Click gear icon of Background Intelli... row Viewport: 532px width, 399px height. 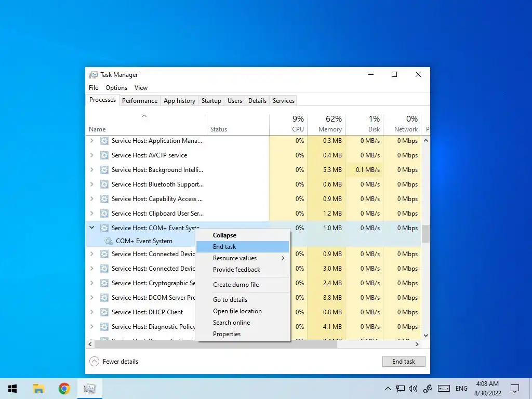click(x=104, y=170)
